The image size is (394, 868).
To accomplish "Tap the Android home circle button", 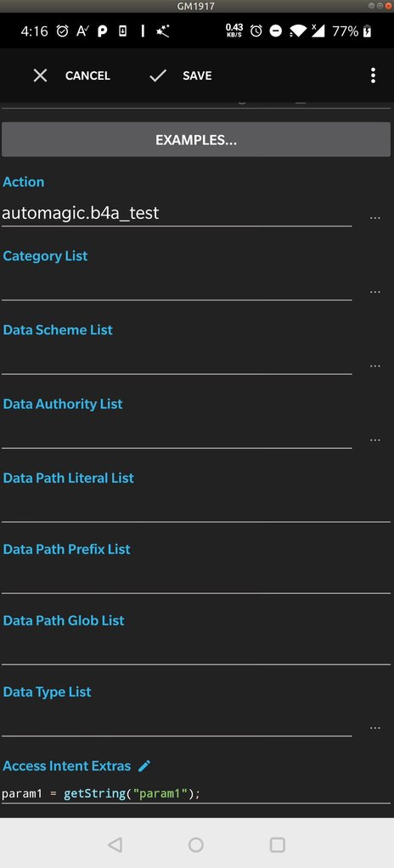I will (x=195, y=844).
